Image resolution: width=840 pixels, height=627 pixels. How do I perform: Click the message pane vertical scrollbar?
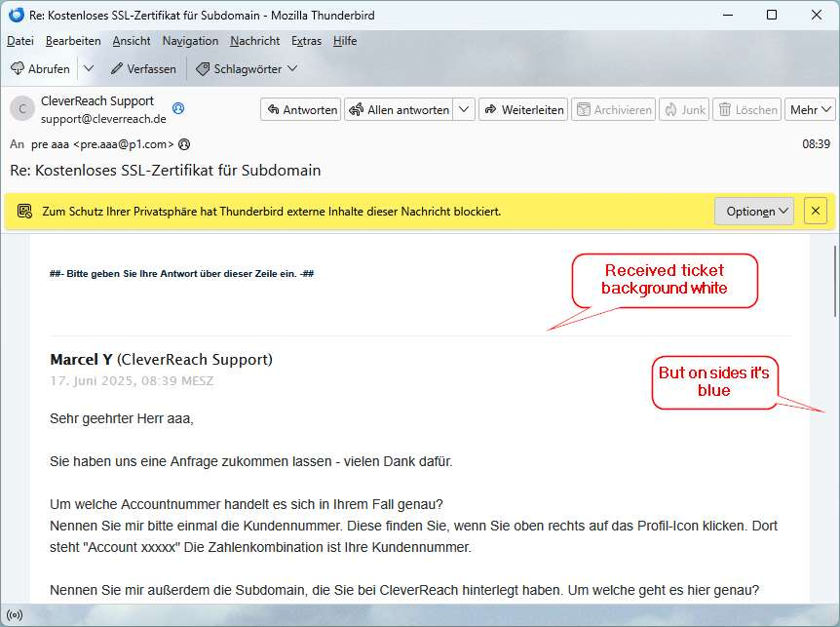pos(835,282)
